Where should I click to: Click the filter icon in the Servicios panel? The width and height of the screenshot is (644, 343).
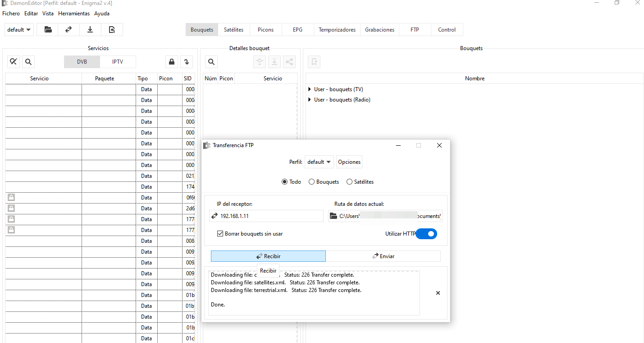pos(14,62)
